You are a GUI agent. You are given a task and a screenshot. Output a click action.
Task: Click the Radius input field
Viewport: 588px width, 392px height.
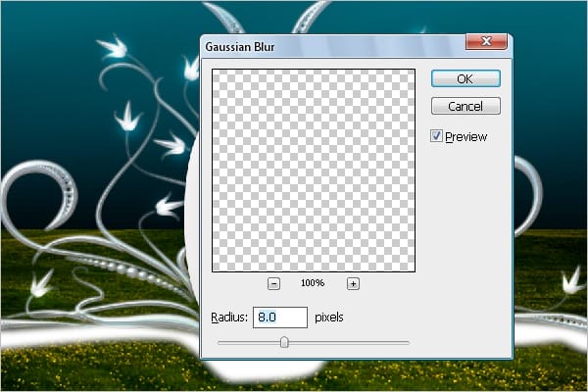pyautogui.click(x=280, y=318)
